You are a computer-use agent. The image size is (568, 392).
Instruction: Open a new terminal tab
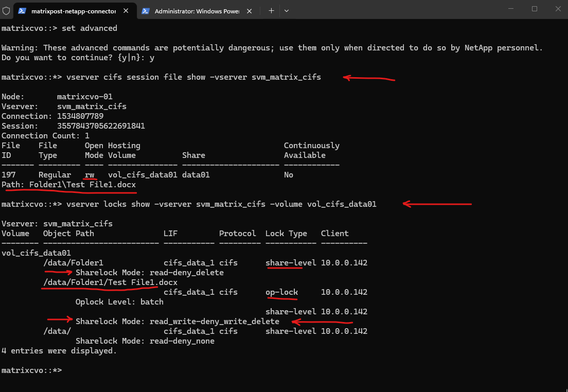[x=271, y=11]
